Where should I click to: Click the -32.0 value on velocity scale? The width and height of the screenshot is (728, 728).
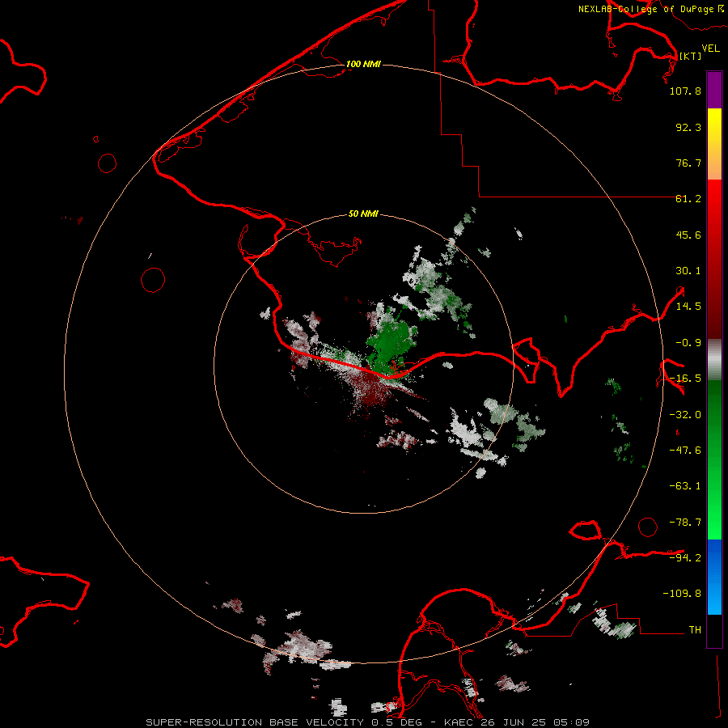(685, 415)
